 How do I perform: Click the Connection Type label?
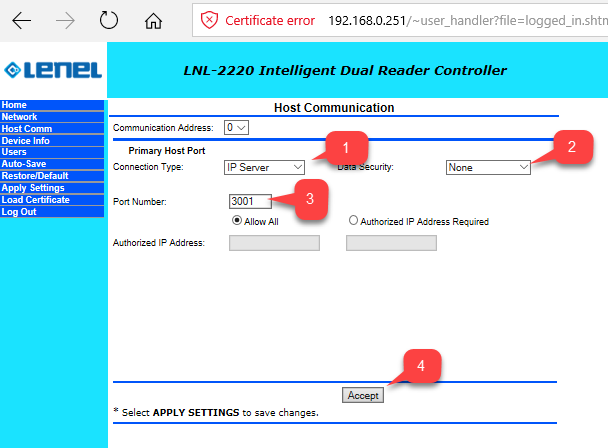coord(148,167)
